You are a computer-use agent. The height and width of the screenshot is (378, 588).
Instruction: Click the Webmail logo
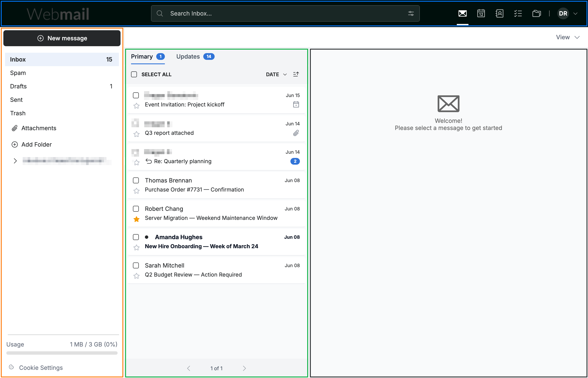pyautogui.click(x=58, y=14)
